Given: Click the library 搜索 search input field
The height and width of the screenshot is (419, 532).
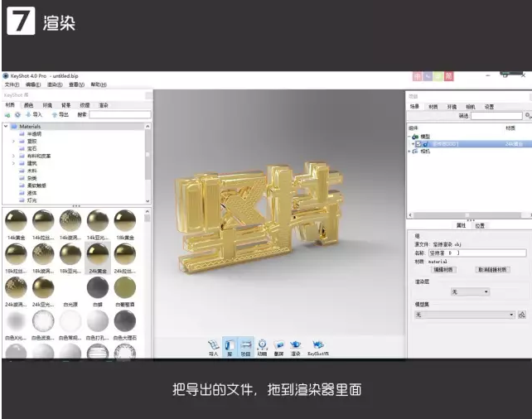Looking at the screenshot, I should coord(120,115).
